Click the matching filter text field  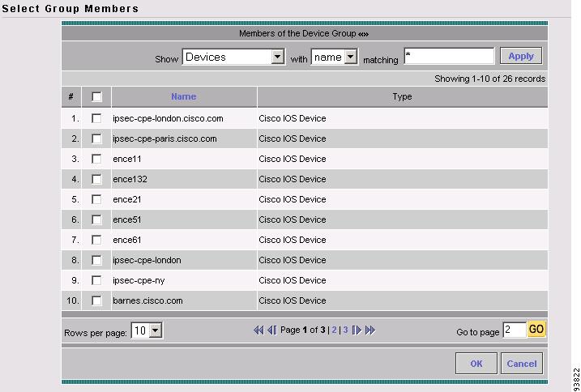pos(449,57)
